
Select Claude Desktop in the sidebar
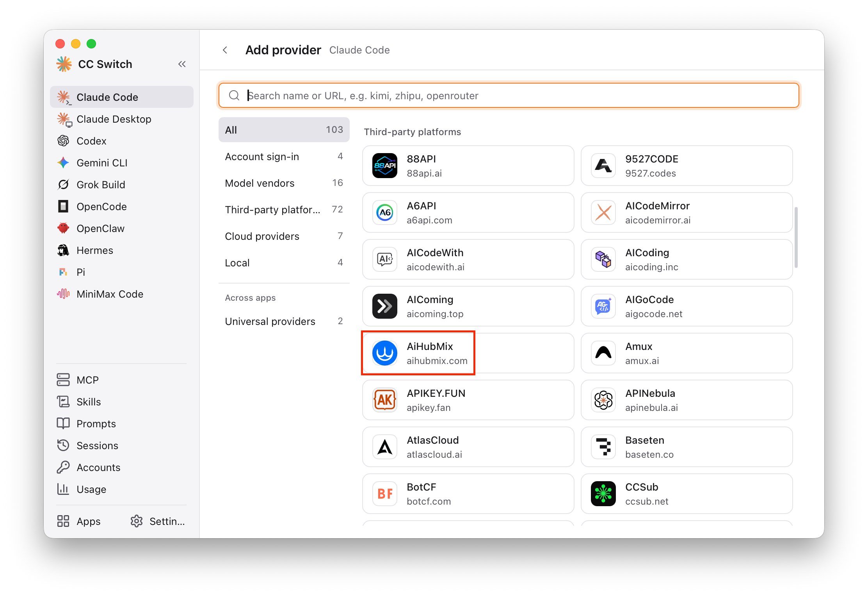(x=121, y=119)
